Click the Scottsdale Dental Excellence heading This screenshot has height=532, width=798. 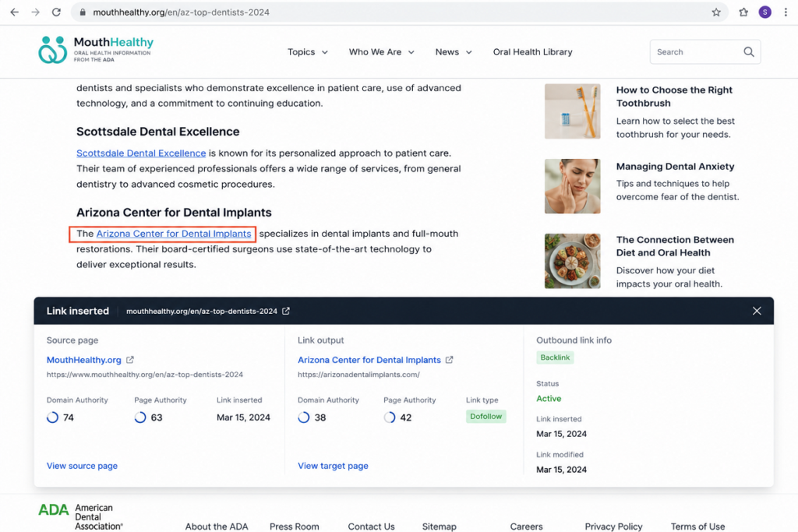click(x=157, y=131)
